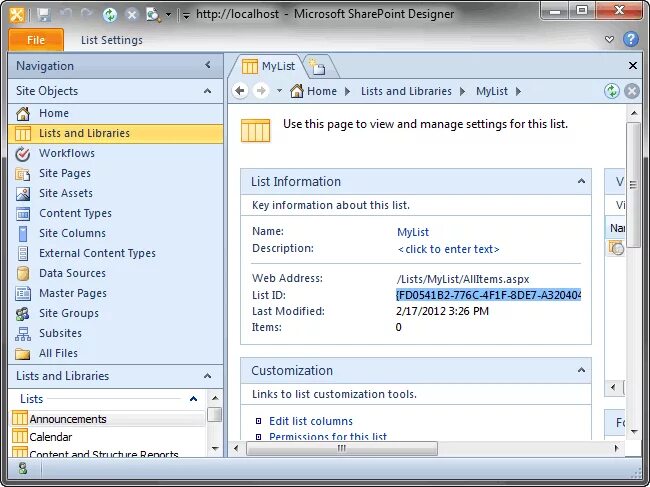Click the blue Help question mark icon

coord(631,39)
